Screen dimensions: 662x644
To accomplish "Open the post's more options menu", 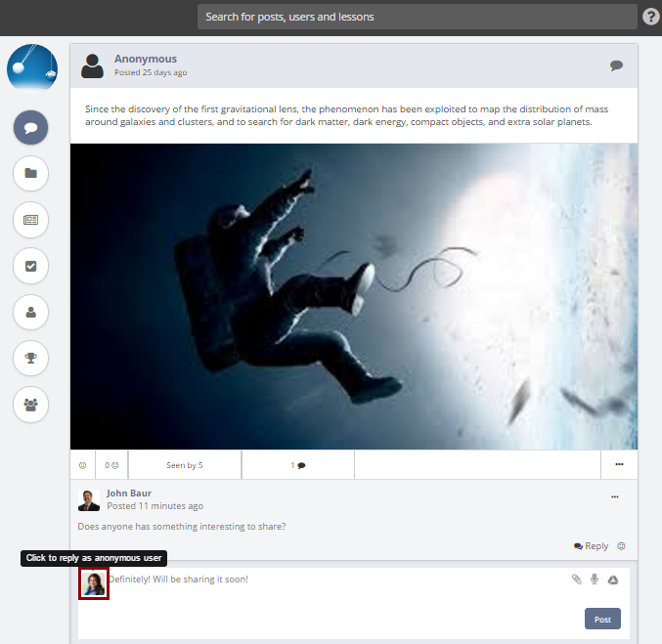I will tap(619, 464).
